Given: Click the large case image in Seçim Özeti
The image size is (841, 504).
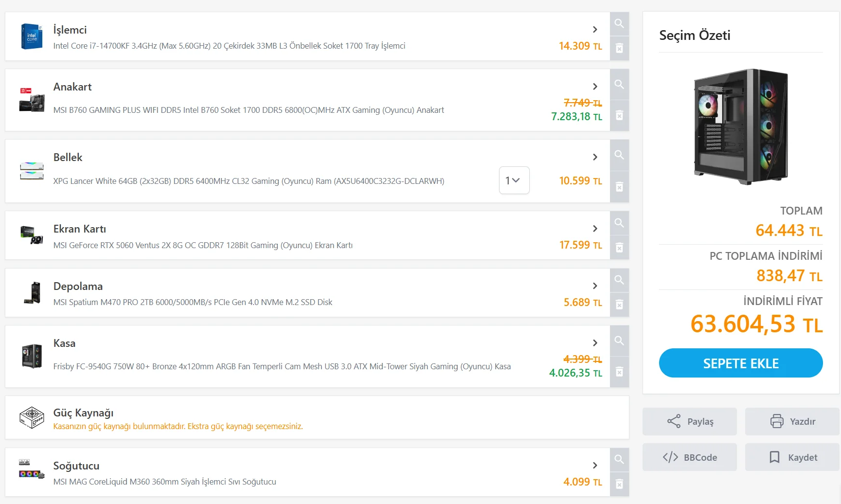Looking at the screenshot, I should pyautogui.click(x=741, y=126).
